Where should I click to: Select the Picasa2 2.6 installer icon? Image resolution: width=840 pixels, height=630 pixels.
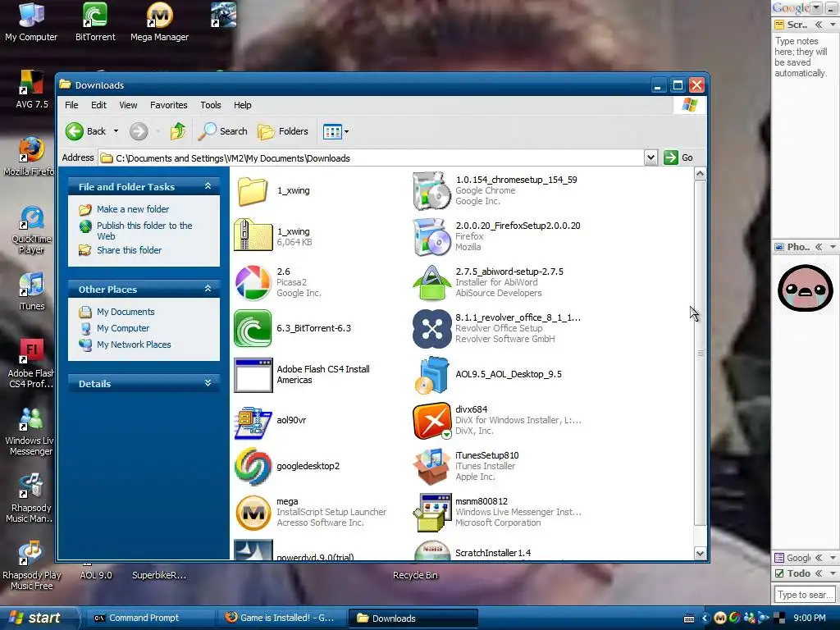point(253,282)
